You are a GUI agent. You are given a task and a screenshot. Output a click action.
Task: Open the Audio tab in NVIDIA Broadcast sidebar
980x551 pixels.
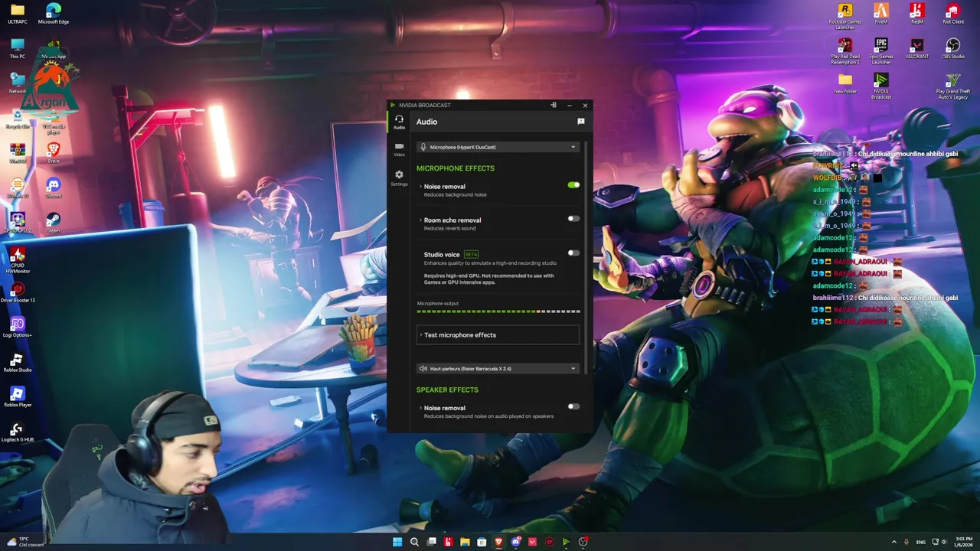(x=399, y=122)
